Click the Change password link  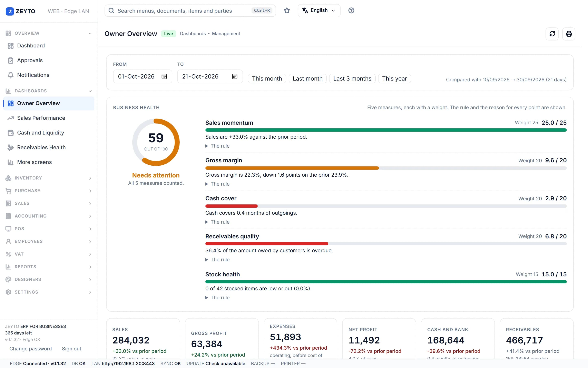pyautogui.click(x=31, y=349)
